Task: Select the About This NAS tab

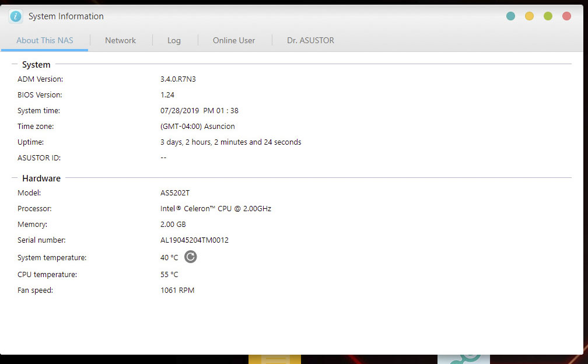Action: [x=44, y=40]
